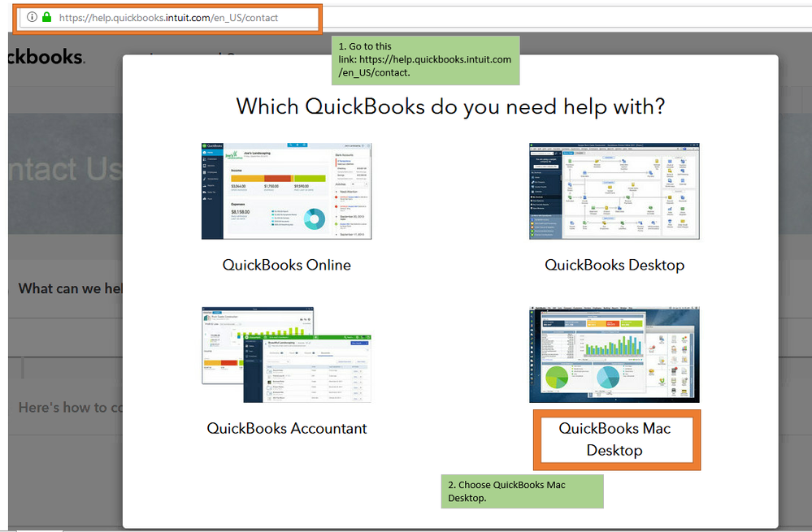
Task: Click the quickbooks logo behind the dialog
Action: 46,57
